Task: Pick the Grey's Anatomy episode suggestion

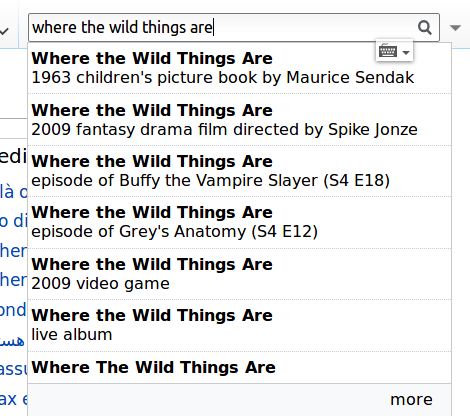Action: [239, 222]
